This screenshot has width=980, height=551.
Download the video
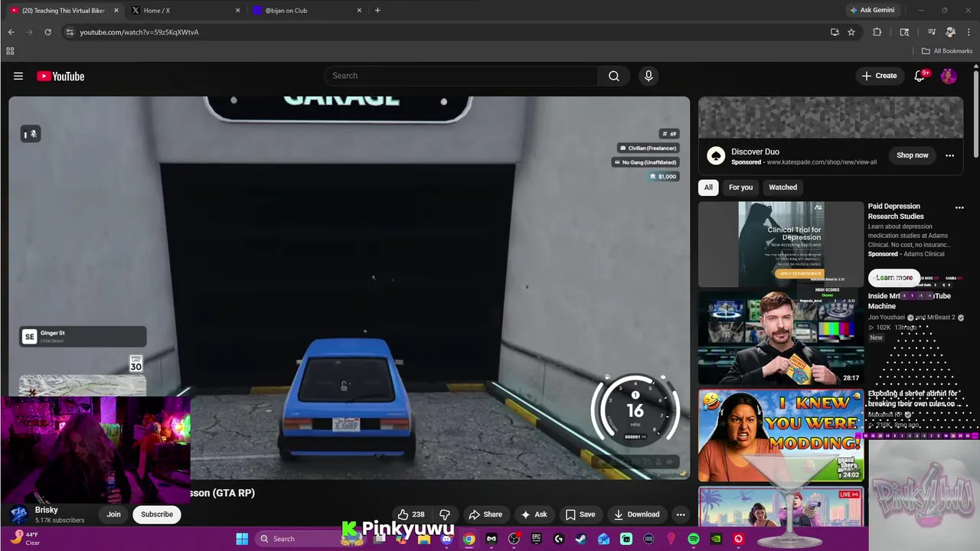[636, 514]
